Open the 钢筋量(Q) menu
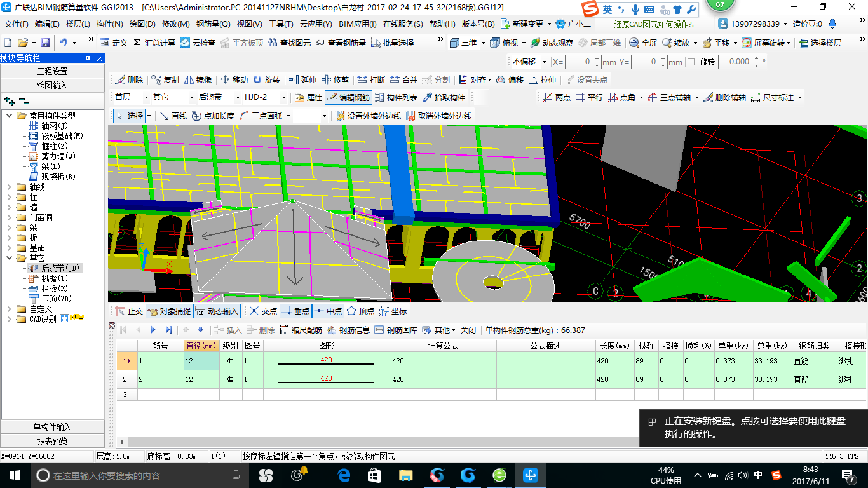Screen dimensions: 868x488 213,24
